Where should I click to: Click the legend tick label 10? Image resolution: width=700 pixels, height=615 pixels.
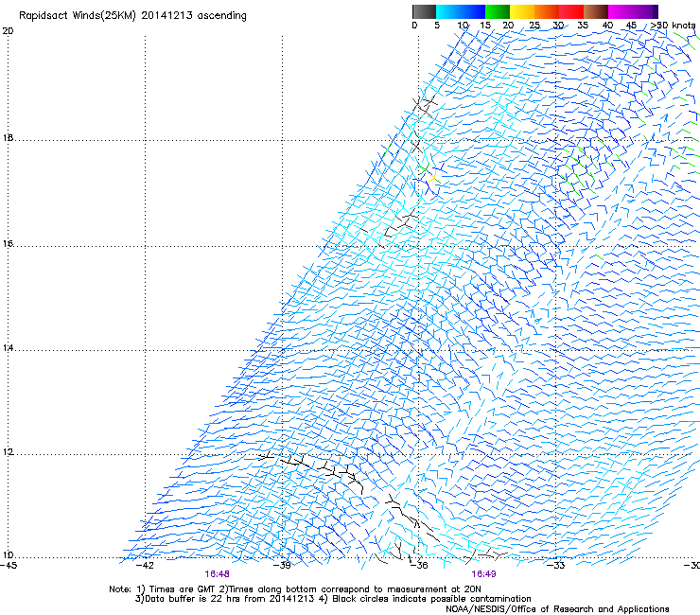click(x=463, y=26)
